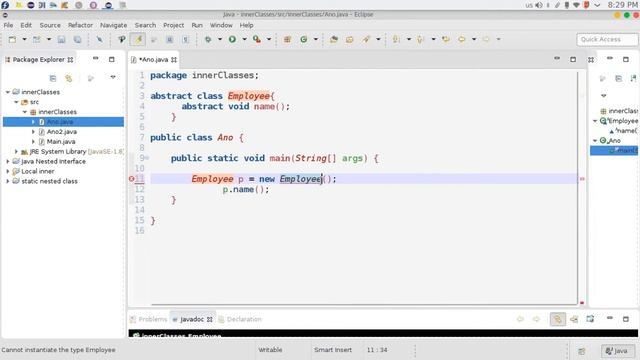Click the Last Edit Location icon
This screenshot has width=640, height=360.
pos(446,39)
